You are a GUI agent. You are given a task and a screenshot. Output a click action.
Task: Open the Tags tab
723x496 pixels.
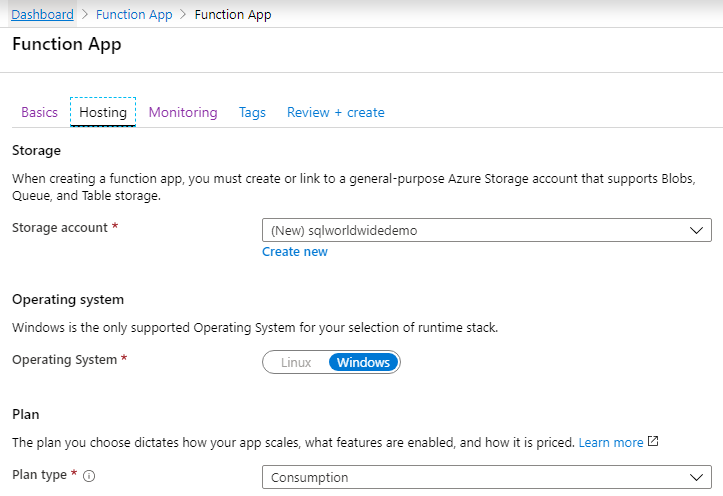pos(252,112)
